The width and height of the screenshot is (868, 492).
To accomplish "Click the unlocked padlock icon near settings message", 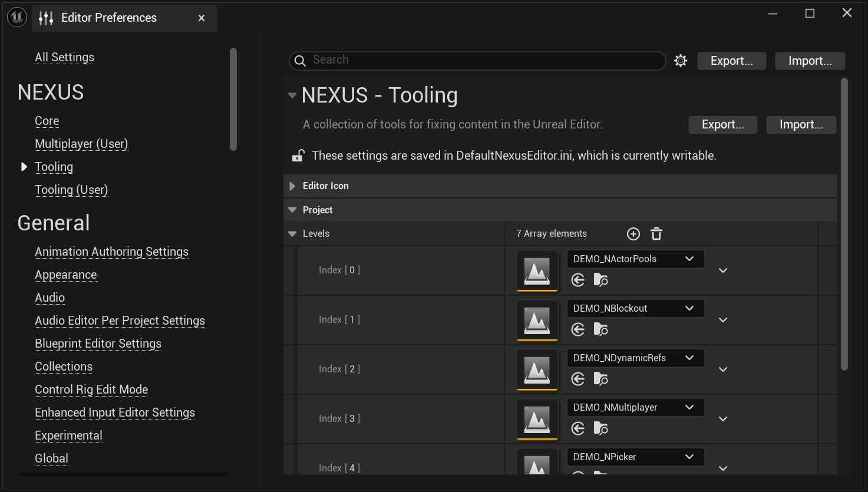I will click(298, 155).
